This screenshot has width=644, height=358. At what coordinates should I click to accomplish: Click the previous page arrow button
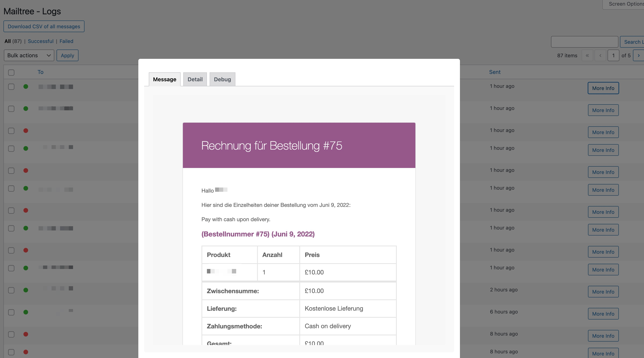[x=600, y=55]
